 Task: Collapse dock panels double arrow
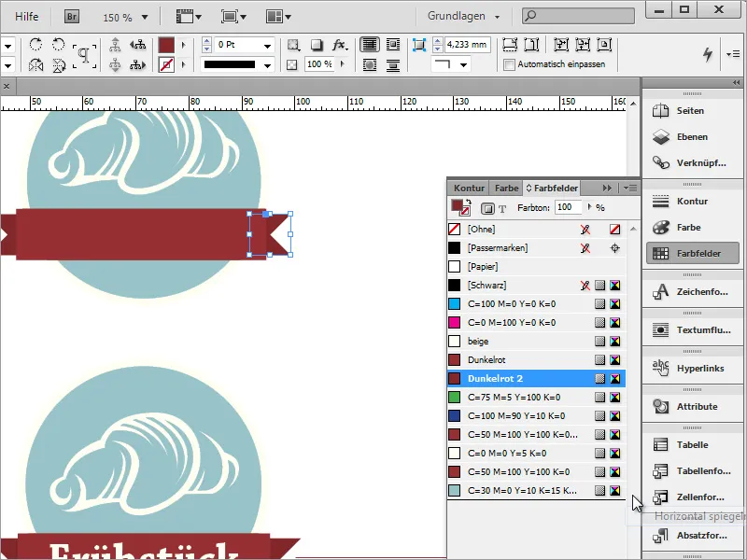pyautogui.click(x=736, y=83)
